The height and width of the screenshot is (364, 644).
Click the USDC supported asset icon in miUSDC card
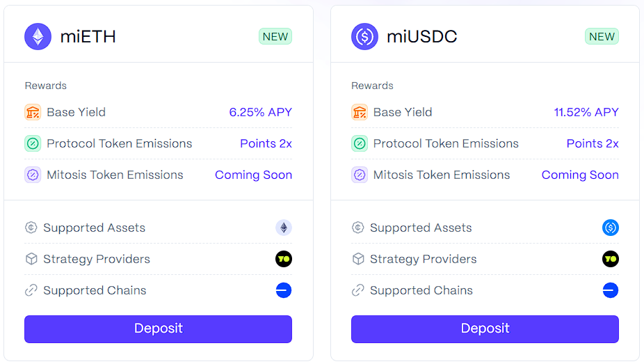[x=611, y=228]
